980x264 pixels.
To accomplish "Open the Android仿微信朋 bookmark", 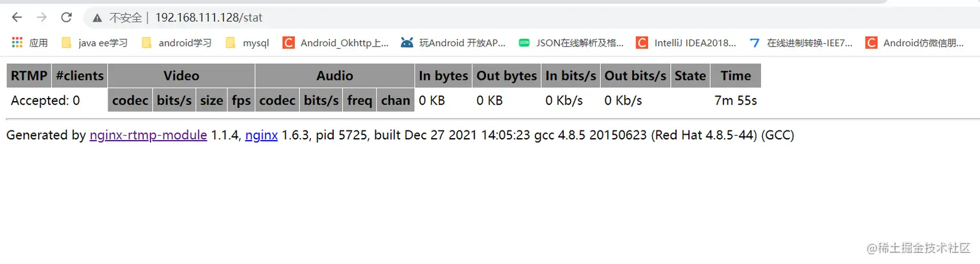I will click(x=915, y=43).
